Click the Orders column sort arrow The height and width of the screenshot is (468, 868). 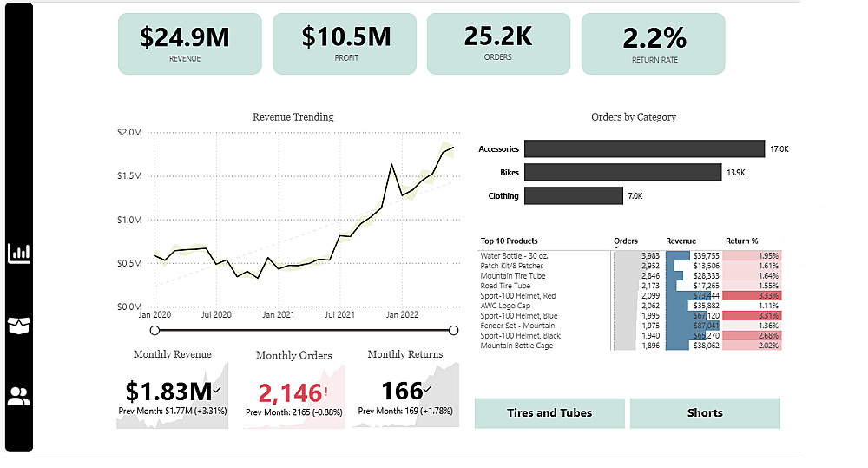616,248
